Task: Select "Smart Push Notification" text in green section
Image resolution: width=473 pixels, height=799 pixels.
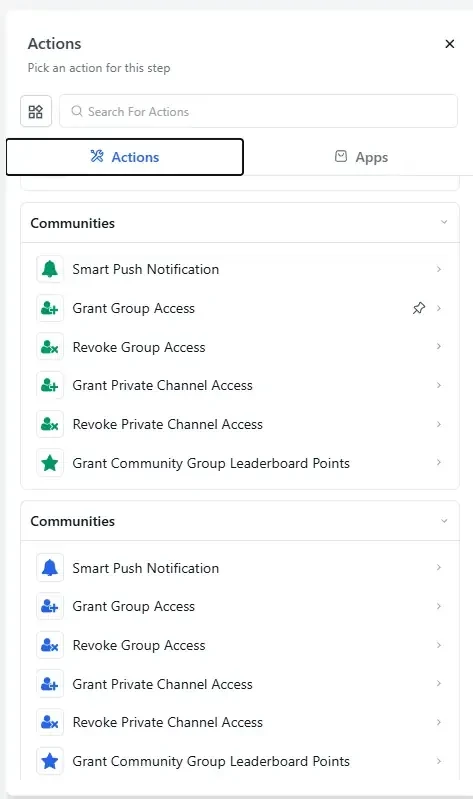Action: [x=146, y=269]
